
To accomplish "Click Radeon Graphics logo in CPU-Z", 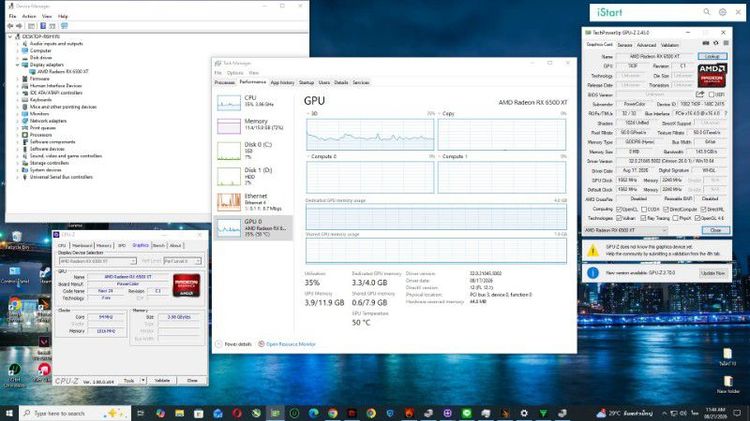I will 187,285.
